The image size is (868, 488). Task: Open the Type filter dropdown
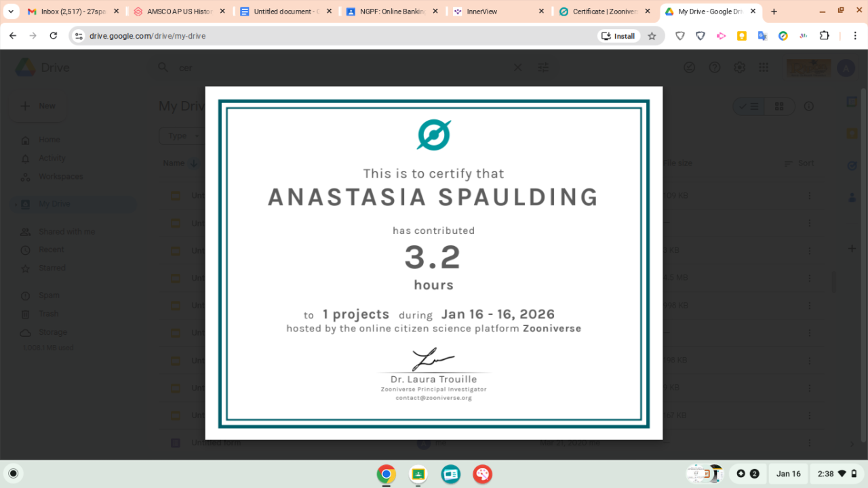tap(182, 136)
